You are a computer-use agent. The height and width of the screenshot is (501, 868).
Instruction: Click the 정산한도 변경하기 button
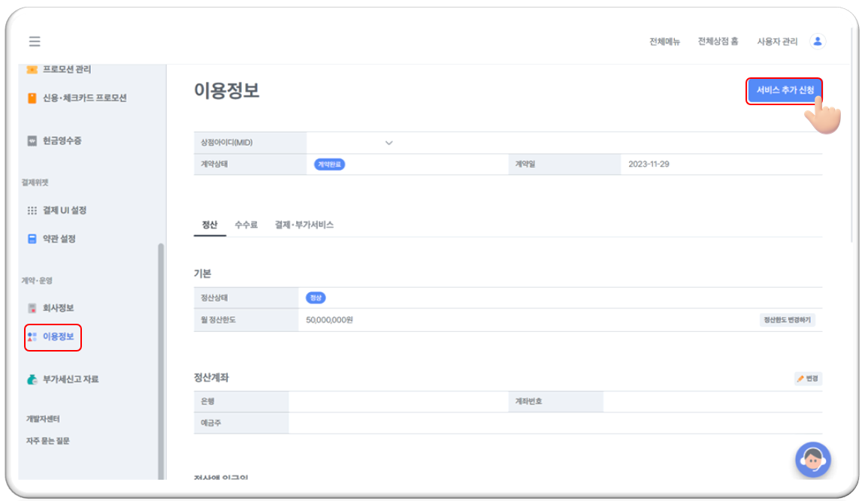click(787, 320)
